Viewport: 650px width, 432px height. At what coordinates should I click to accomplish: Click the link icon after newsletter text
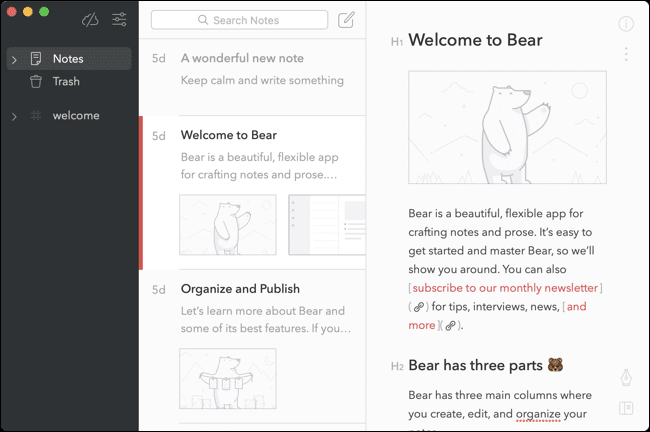click(x=419, y=307)
